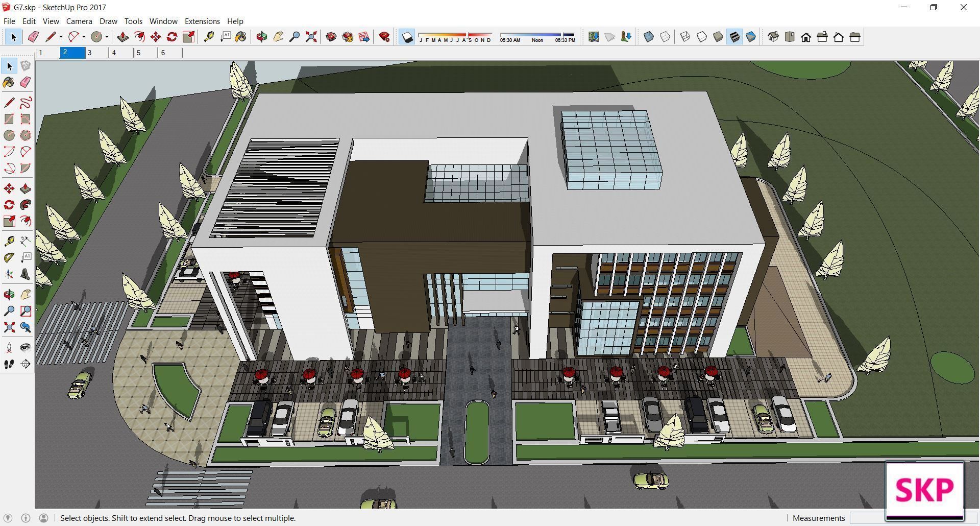Open the Camera menu
980x526 pixels.
point(79,21)
